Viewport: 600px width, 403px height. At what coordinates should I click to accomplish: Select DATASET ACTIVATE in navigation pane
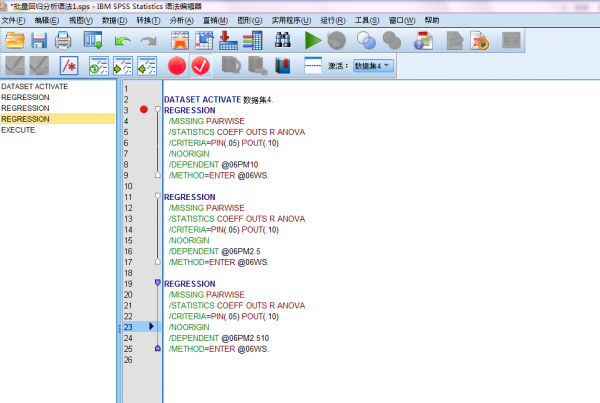pos(34,86)
